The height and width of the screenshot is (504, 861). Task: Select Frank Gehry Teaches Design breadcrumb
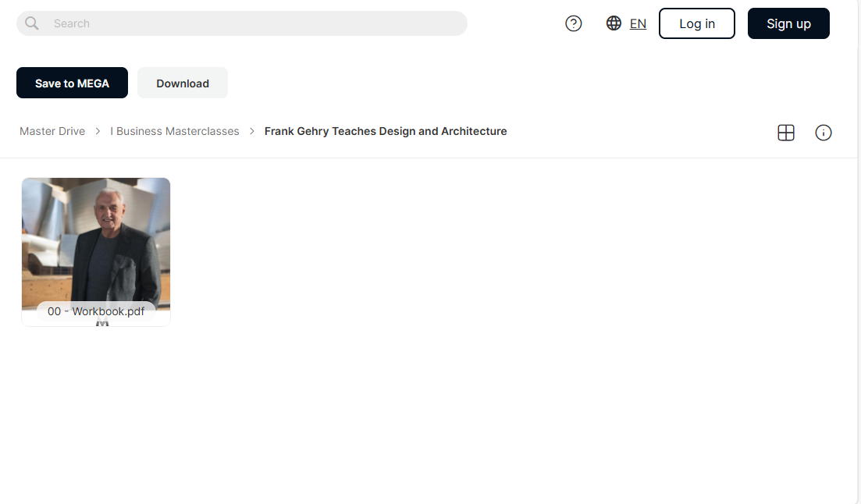click(x=386, y=131)
